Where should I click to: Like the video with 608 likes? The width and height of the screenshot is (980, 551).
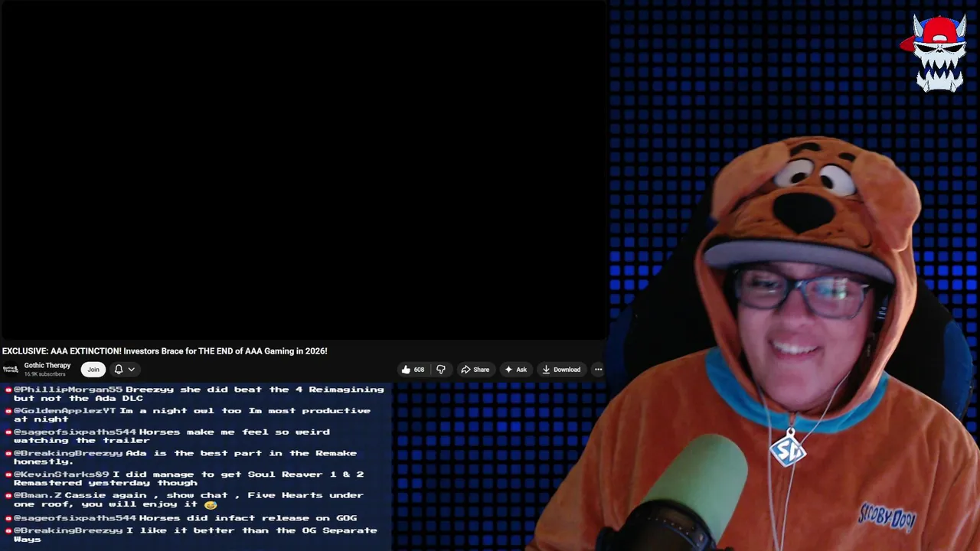[413, 370]
